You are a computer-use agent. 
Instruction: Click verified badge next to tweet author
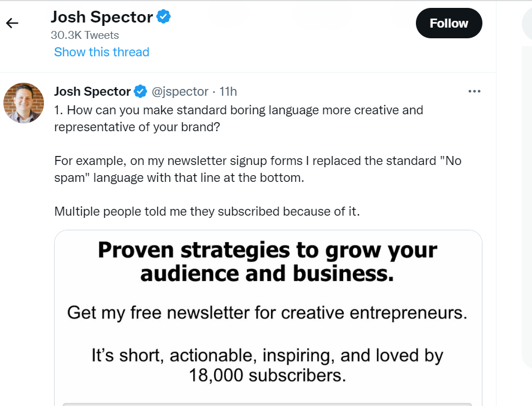point(140,91)
